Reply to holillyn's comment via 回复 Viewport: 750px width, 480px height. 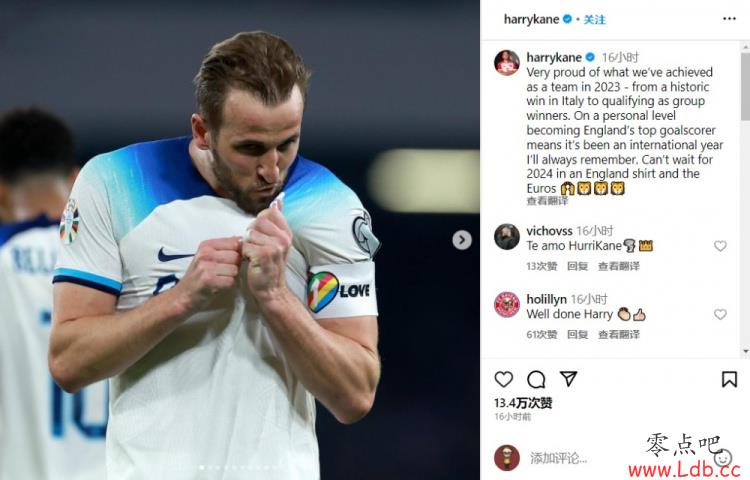tap(577, 335)
